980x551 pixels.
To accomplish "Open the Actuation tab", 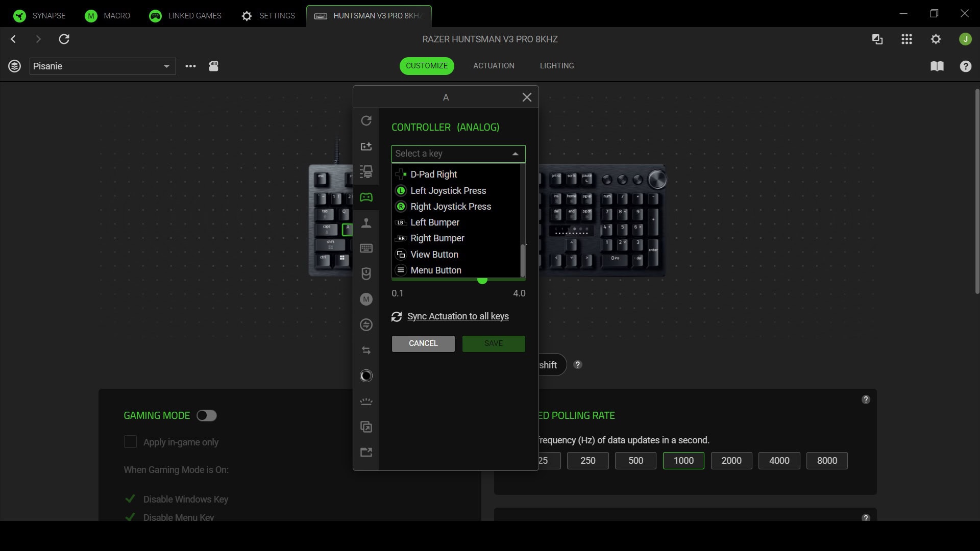I will 493,66.
